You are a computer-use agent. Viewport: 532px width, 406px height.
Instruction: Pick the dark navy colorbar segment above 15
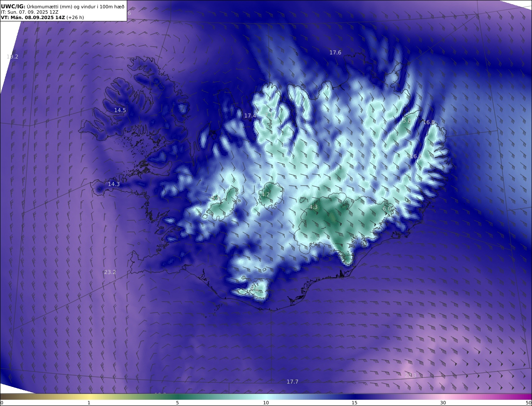pos(355,396)
